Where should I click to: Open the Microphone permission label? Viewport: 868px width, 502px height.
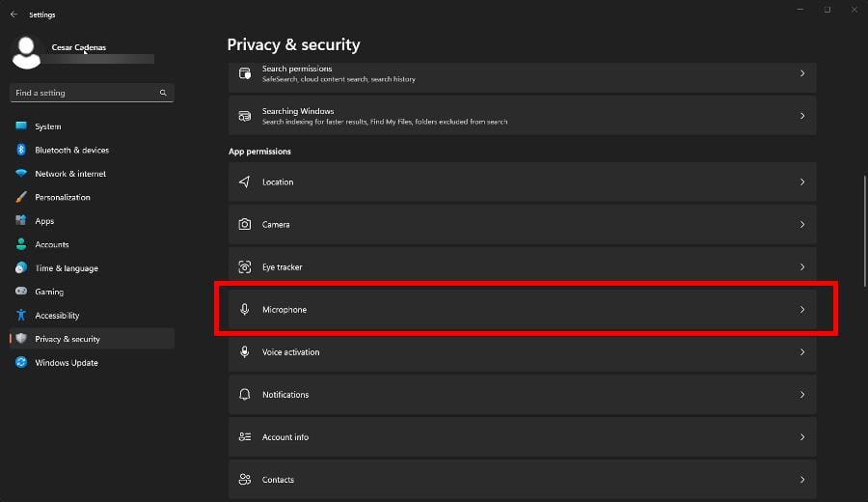(284, 310)
